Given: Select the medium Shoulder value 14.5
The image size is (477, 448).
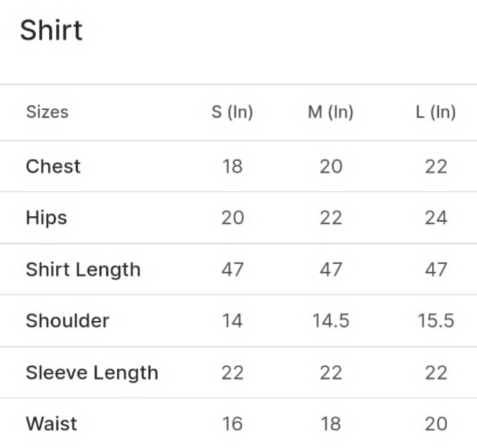Looking at the screenshot, I should pyautogui.click(x=331, y=321).
